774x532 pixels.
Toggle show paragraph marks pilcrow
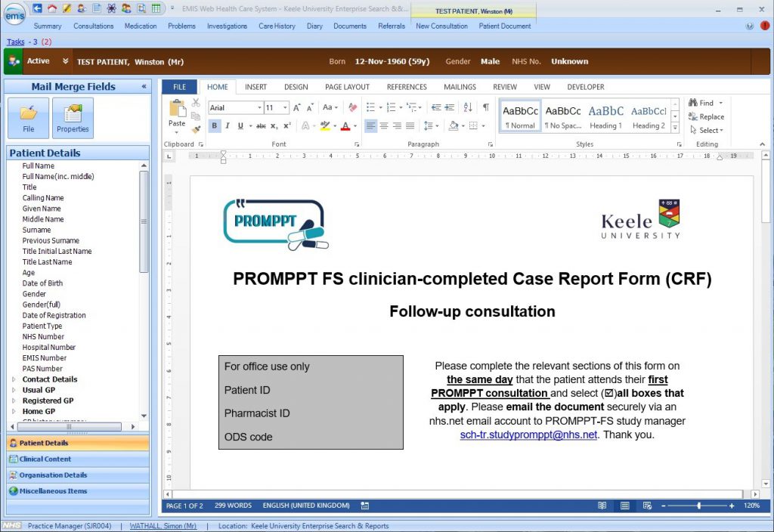486,107
